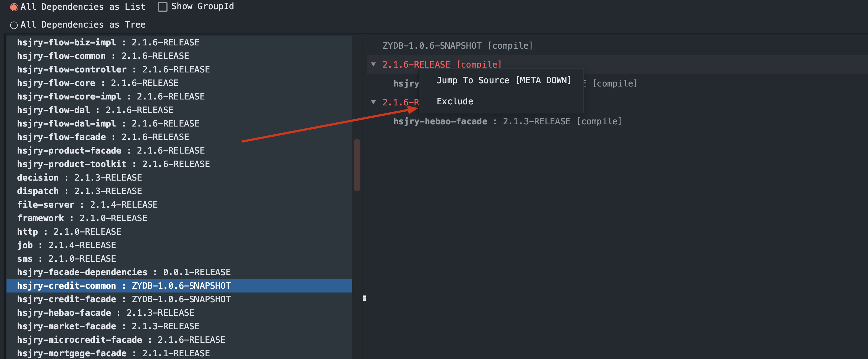Viewport: 868px width, 359px height.
Task: Select the framework 2.1.0-RELEASE entry
Action: (x=82, y=218)
